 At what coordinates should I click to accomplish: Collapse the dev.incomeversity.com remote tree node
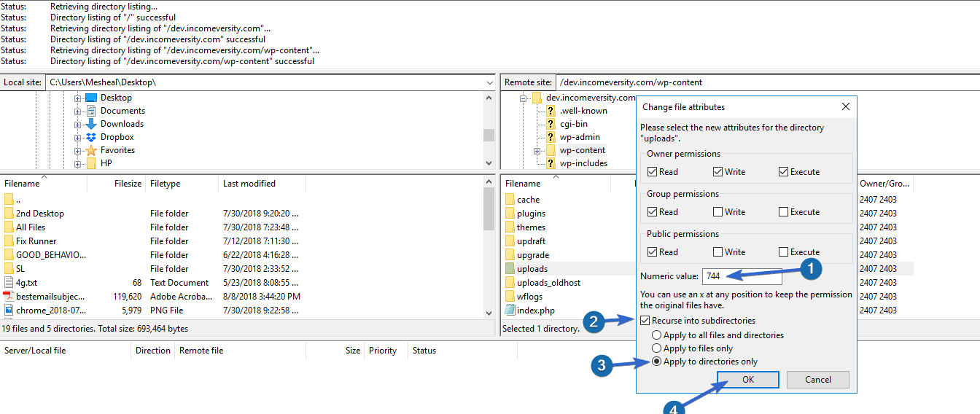point(523,98)
